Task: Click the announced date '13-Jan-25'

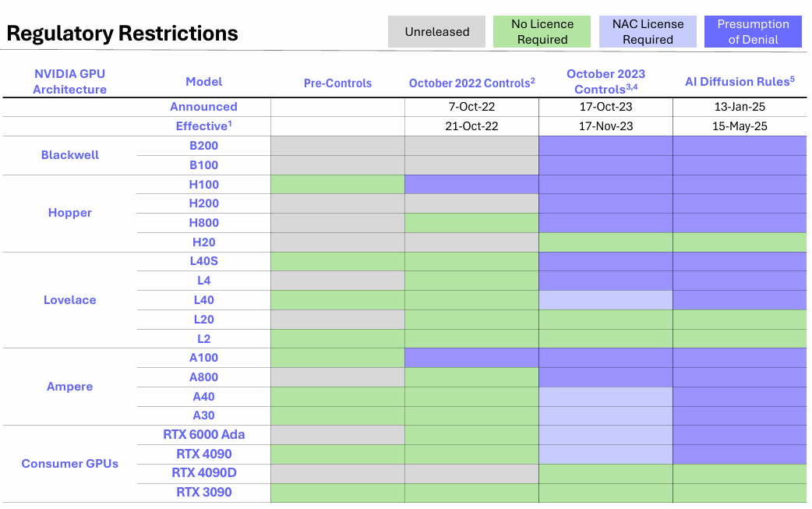Action: (x=740, y=107)
